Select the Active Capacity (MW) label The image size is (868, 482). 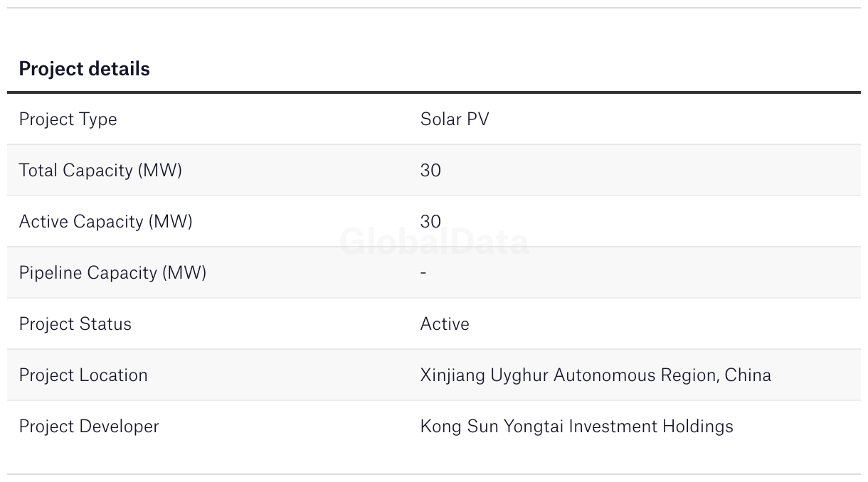(105, 222)
